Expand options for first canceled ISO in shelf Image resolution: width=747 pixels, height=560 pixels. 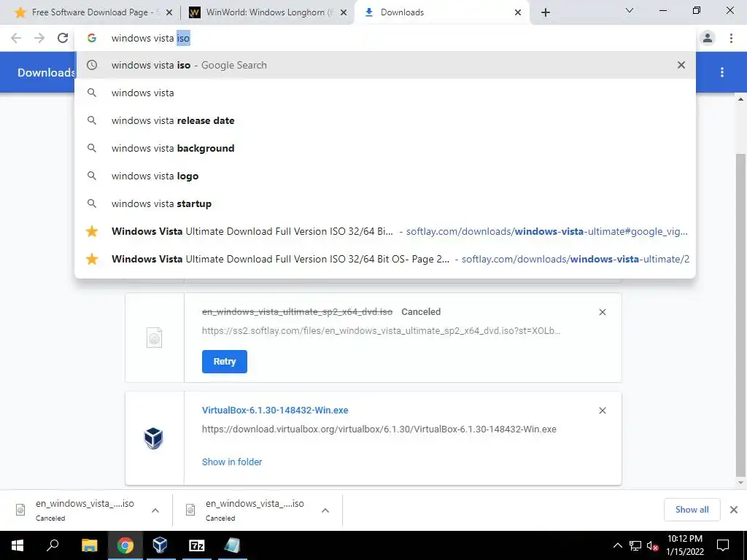(155, 510)
